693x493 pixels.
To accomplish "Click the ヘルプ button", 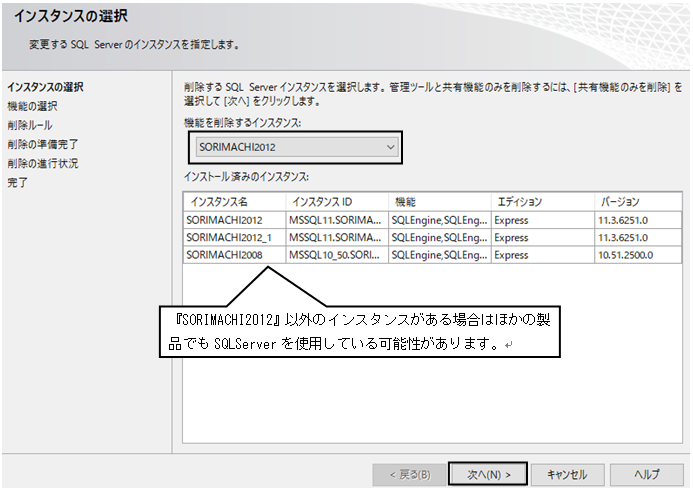I will 647,475.
